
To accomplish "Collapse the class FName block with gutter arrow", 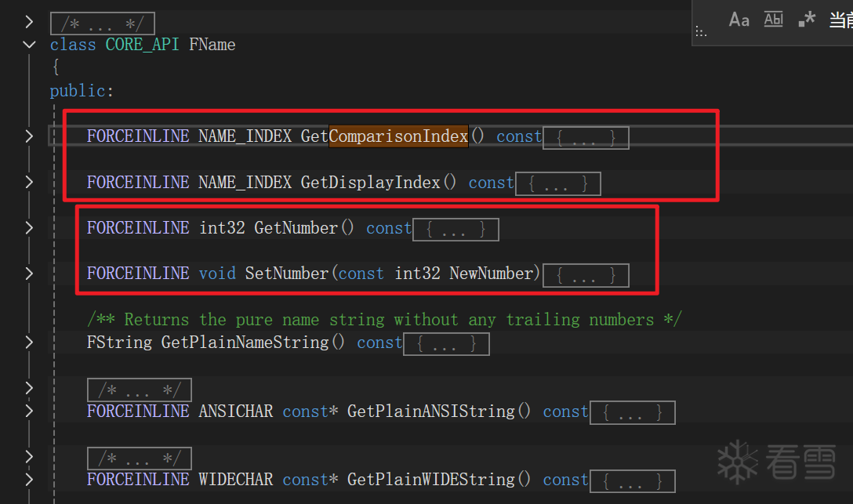I will (x=29, y=45).
